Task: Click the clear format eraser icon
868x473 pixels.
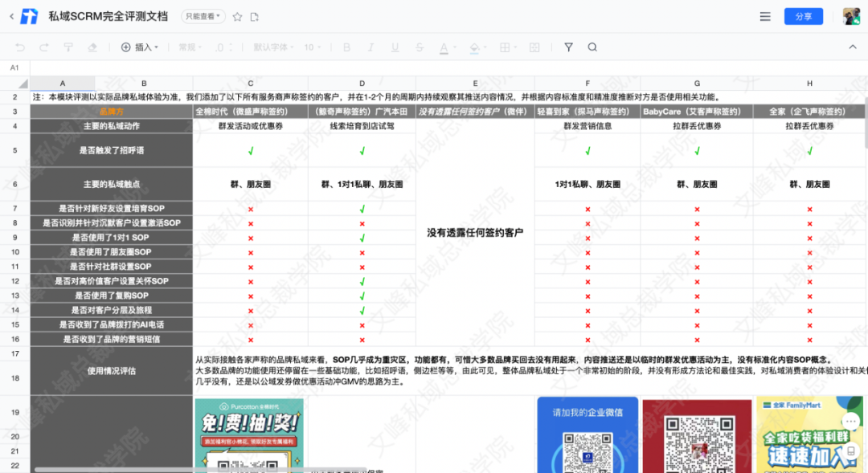Action: [92, 47]
